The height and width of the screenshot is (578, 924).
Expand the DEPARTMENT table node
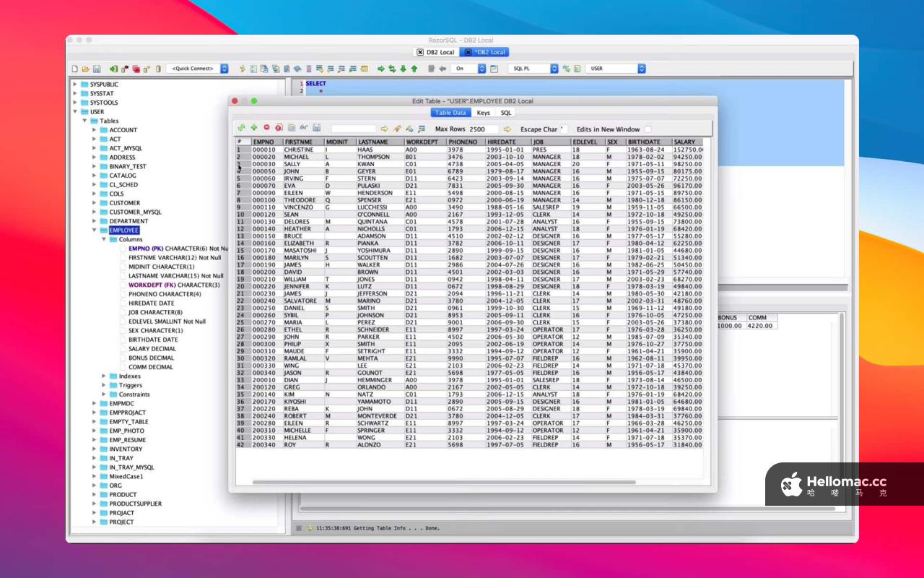(x=94, y=221)
